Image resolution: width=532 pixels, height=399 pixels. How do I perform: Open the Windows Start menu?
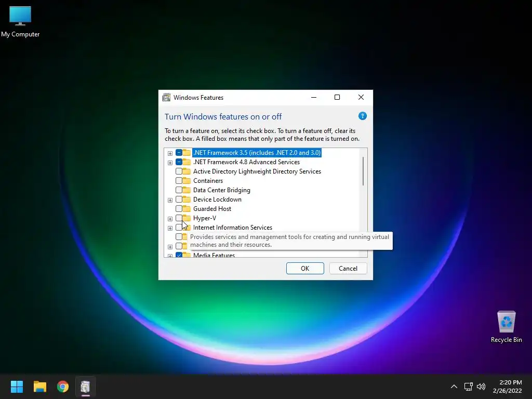tap(17, 387)
